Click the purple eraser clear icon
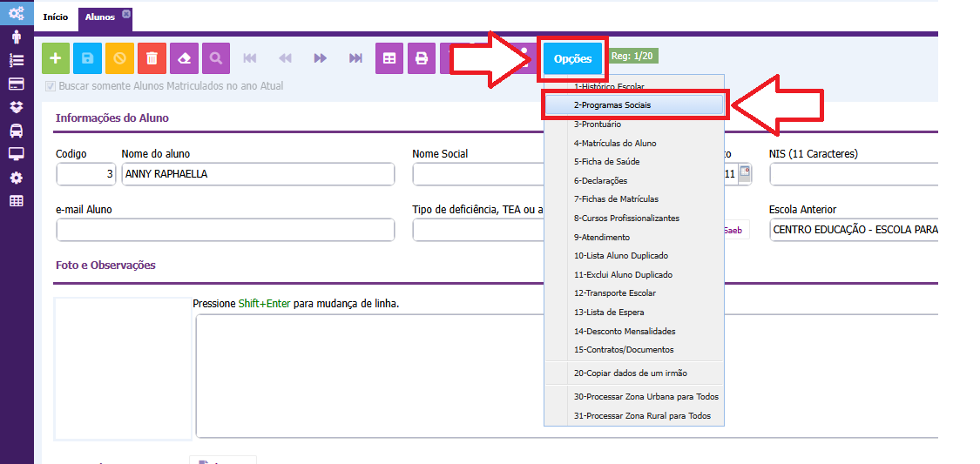The height and width of the screenshot is (464, 980). pyautogui.click(x=184, y=58)
